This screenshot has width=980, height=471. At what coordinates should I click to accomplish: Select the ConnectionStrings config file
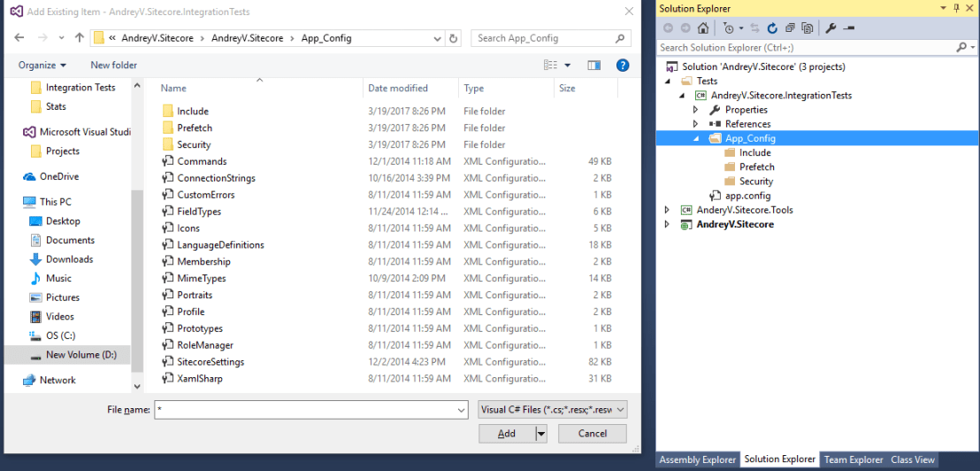point(216,178)
